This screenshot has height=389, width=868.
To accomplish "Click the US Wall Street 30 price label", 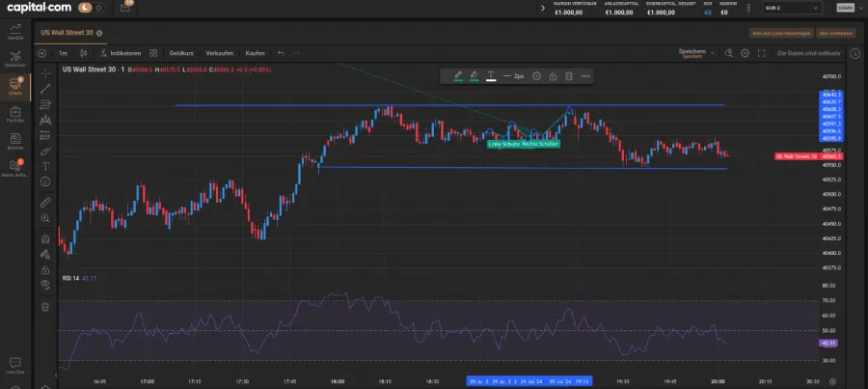I will pyautogui.click(x=796, y=156).
